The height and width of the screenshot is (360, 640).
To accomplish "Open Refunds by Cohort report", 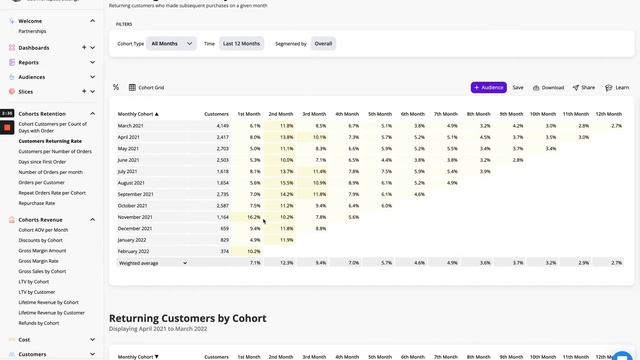I will click(39, 323).
